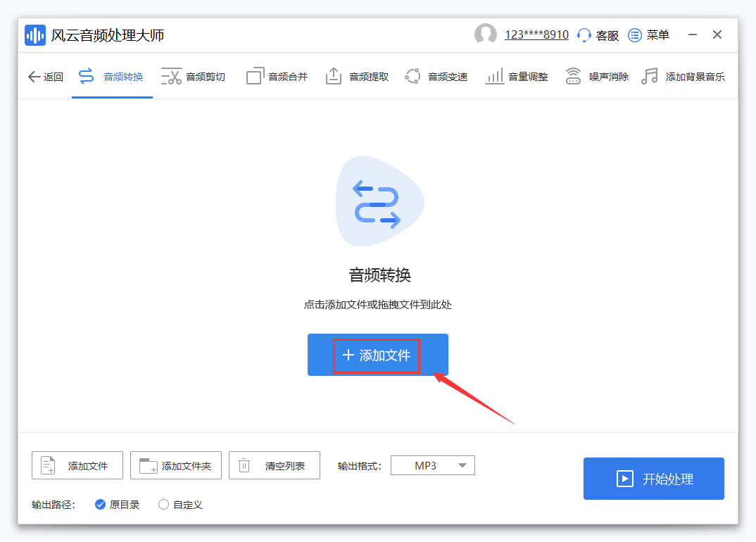Select the 音频合并 audio merge tool
Image resolution: width=756 pixels, height=542 pixels.
276,76
